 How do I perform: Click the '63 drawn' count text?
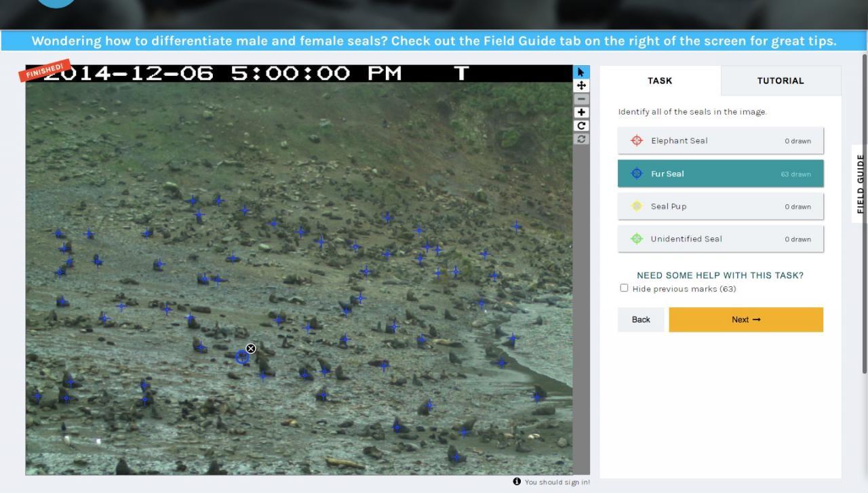795,174
